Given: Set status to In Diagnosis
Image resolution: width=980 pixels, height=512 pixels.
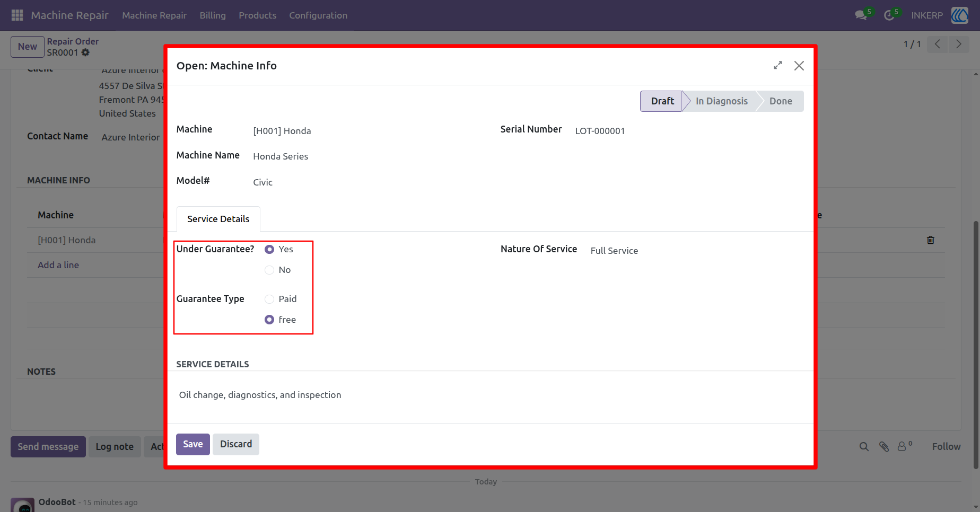Looking at the screenshot, I should (721, 101).
